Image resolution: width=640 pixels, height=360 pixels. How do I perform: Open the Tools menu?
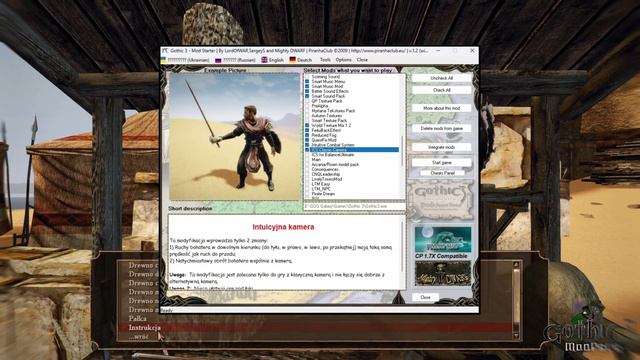[325, 60]
